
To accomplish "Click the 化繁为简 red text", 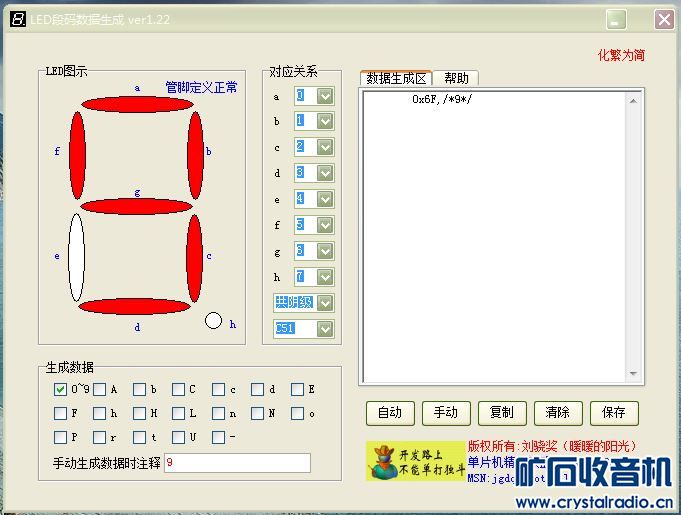I will point(621,55).
